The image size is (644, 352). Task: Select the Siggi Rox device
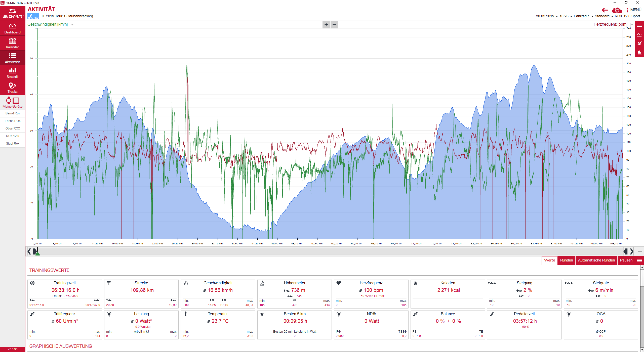[x=13, y=144]
